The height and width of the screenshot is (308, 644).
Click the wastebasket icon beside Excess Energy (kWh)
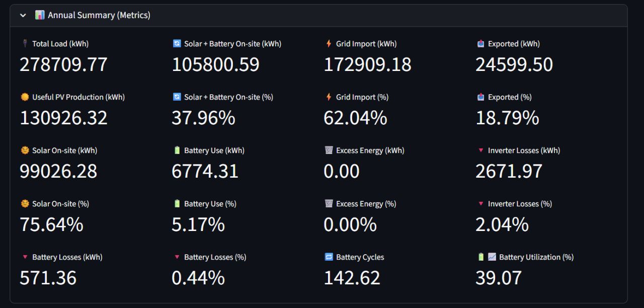(x=329, y=150)
